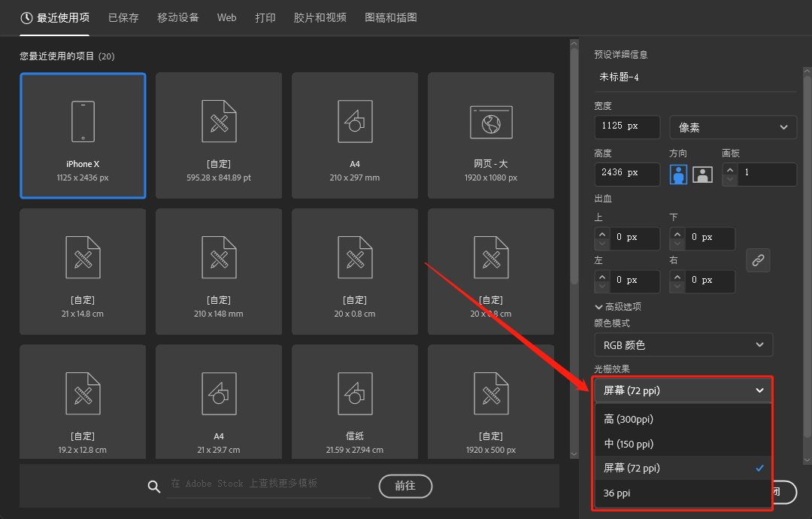The width and height of the screenshot is (812, 519).
Task: Choose the 595.28 x 841.89 pt custom preset
Action: [219, 135]
